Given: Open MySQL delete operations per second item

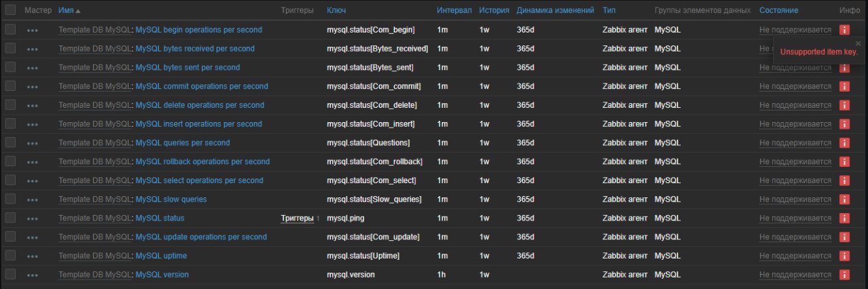Looking at the screenshot, I should tap(200, 105).
